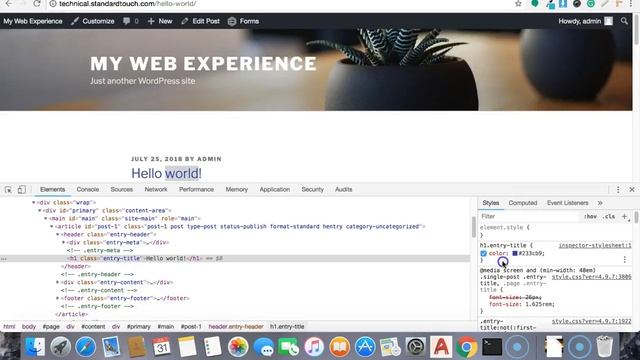
Task: Open Photos app in the dock
Action: click(238, 347)
